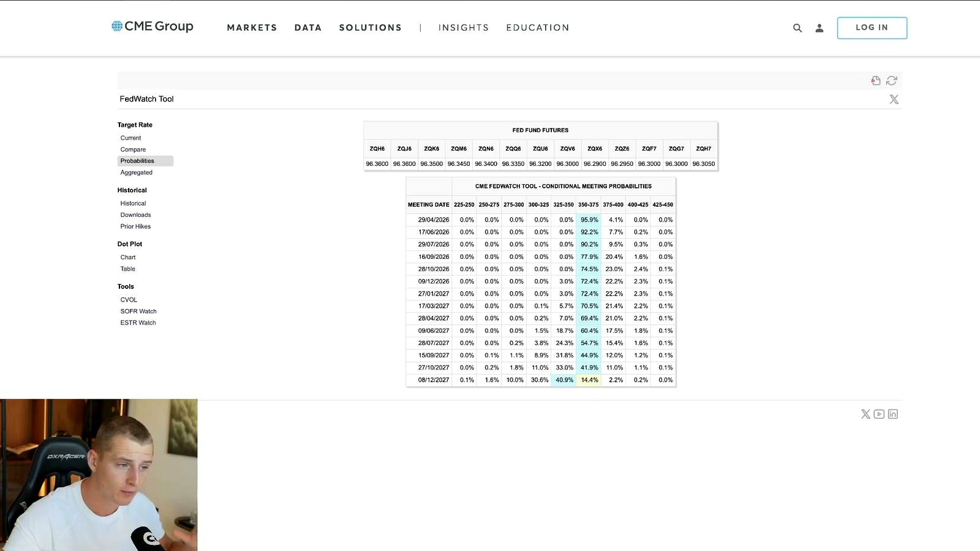The image size is (980, 551).
Task: Open the EDUCATION menu
Action: pos(538,28)
